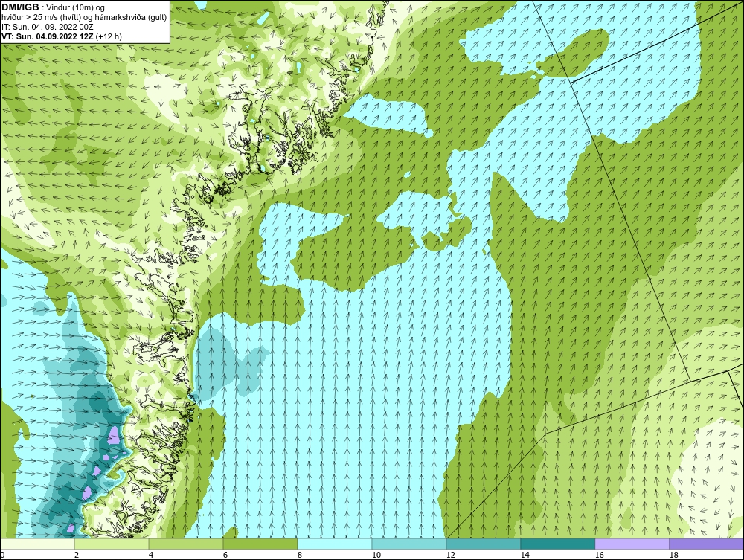Click the 'DMI/IGB' title text
The image size is (744, 560).
[x=20, y=7]
